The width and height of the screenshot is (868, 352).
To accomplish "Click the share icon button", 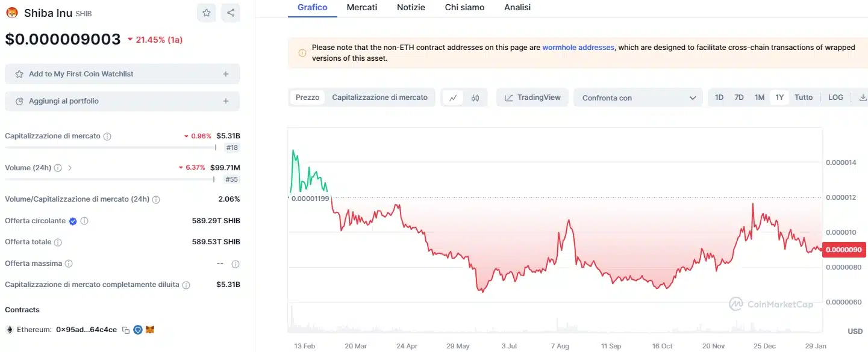I will point(230,13).
